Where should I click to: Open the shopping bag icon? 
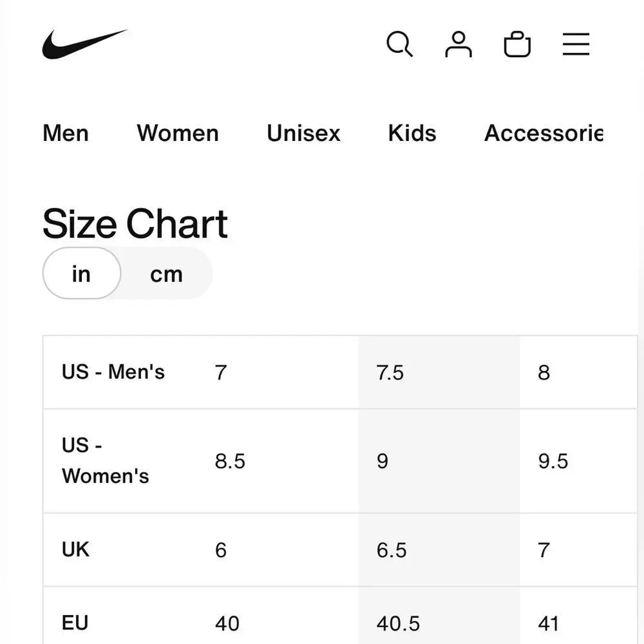517,44
